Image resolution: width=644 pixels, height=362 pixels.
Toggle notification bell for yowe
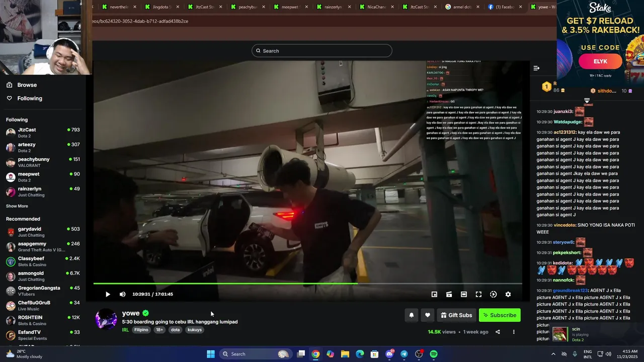(411, 315)
